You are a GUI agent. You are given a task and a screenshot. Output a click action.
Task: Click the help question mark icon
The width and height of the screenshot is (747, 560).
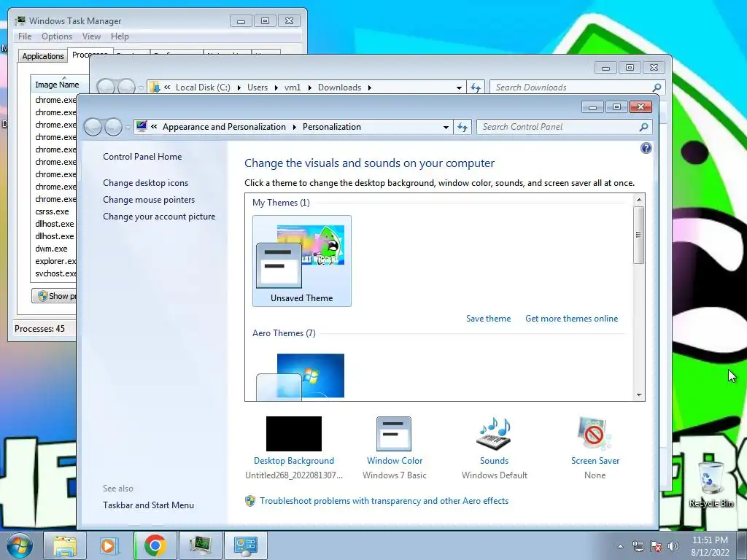tap(646, 148)
